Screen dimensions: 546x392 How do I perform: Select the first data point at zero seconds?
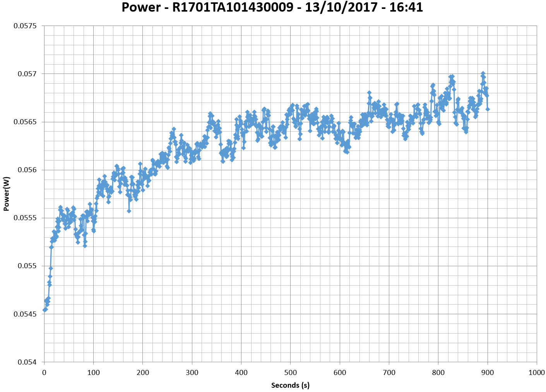pyautogui.click(x=45, y=310)
